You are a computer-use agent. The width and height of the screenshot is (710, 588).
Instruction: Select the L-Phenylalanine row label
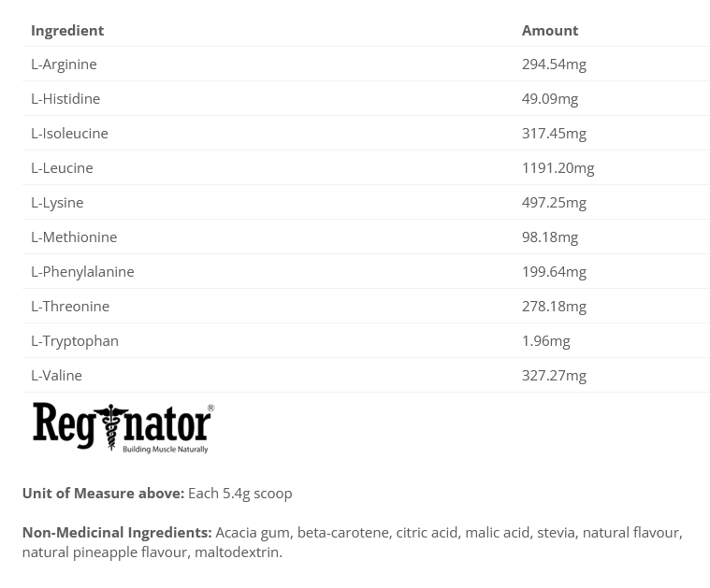pyautogui.click(x=82, y=271)
